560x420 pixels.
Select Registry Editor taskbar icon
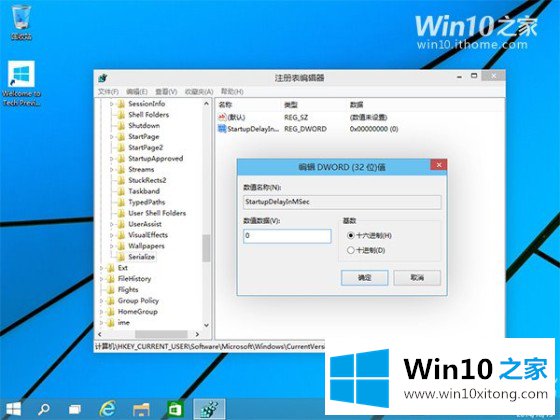pyautogui.click(x=209, y=409)
